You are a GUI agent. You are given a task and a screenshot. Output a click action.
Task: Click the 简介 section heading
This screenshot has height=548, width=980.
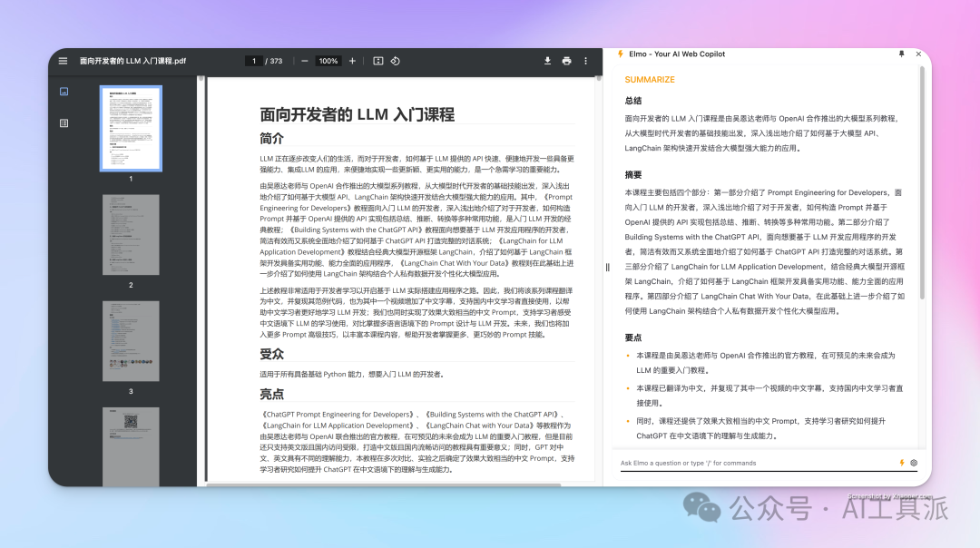[x=272, y=139]
